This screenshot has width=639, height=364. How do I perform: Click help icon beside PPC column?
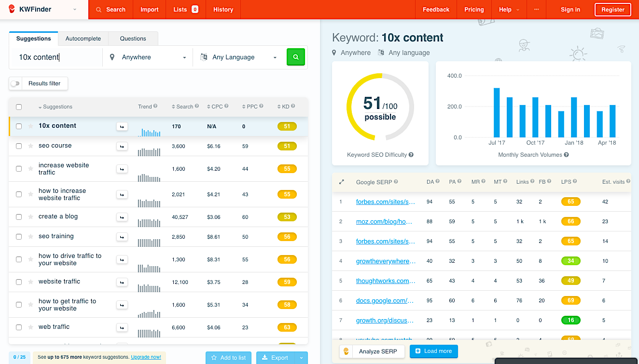[262, 107]
